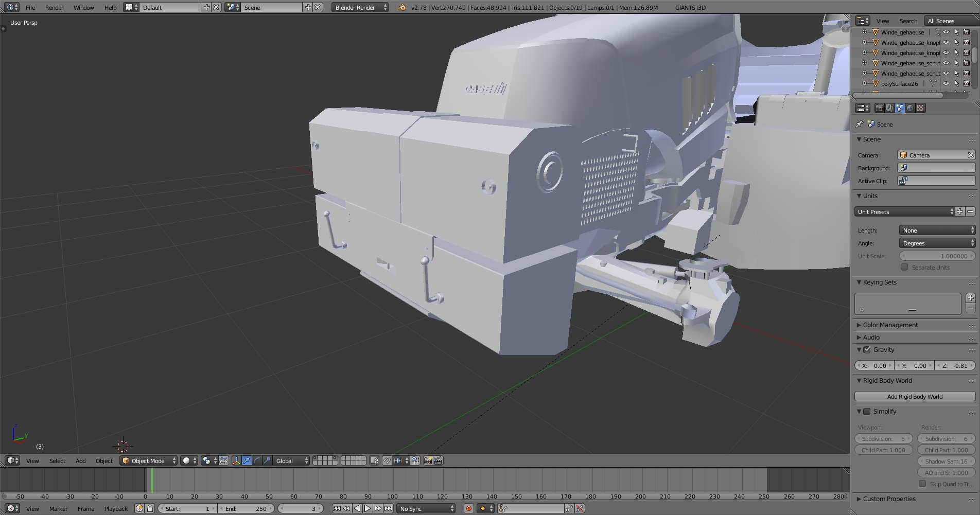
Task: Hide polySurface26 using its eye icon
Action: pos(946,83)
